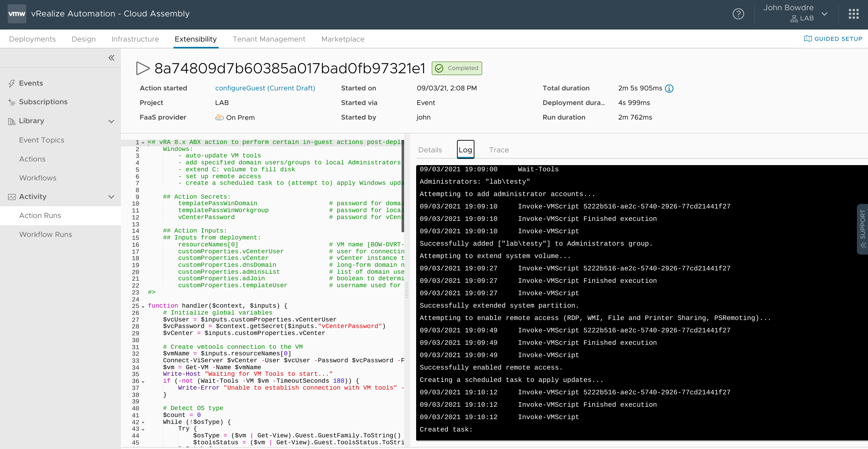The width and height of the screenshot is (868, 449).
Task: Click the Guided Setup map icon
Action: click(808, 39)
